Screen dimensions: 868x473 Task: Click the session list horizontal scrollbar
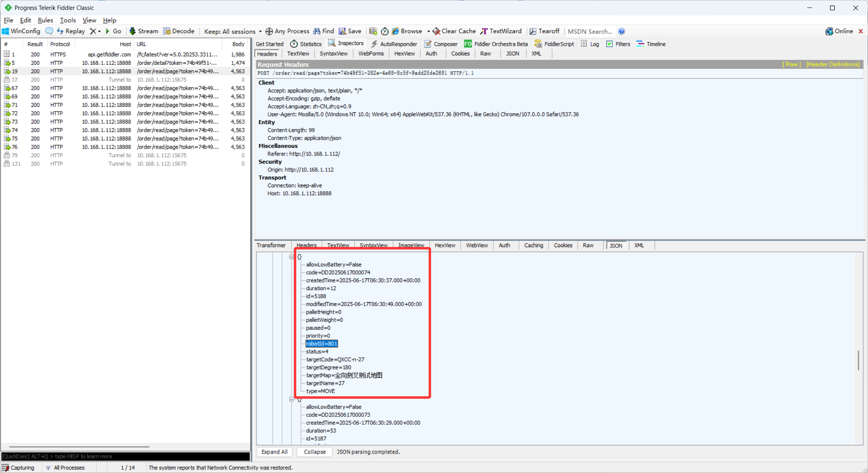pyautogui.click(x=79, y=447)
